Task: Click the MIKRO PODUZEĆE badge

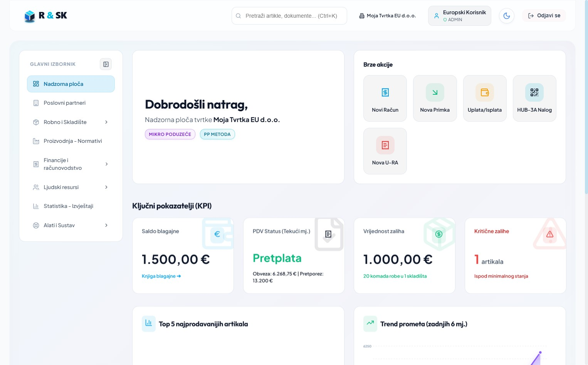Action: [170, 134]
